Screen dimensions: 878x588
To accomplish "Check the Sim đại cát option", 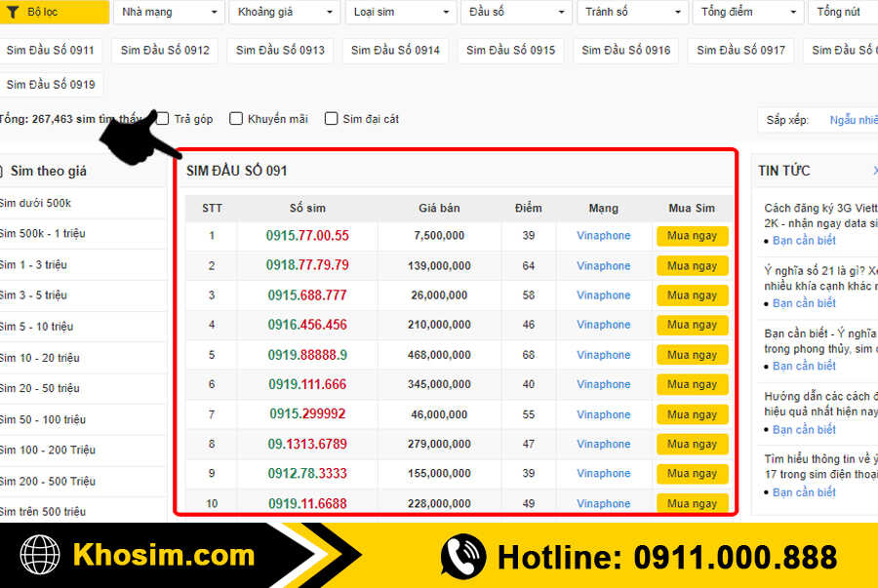I will point(332,119).
